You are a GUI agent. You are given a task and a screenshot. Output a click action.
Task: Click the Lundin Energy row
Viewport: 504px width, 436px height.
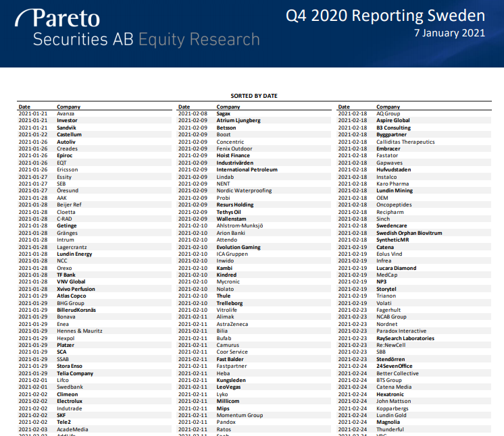click(x=94, y=254)
